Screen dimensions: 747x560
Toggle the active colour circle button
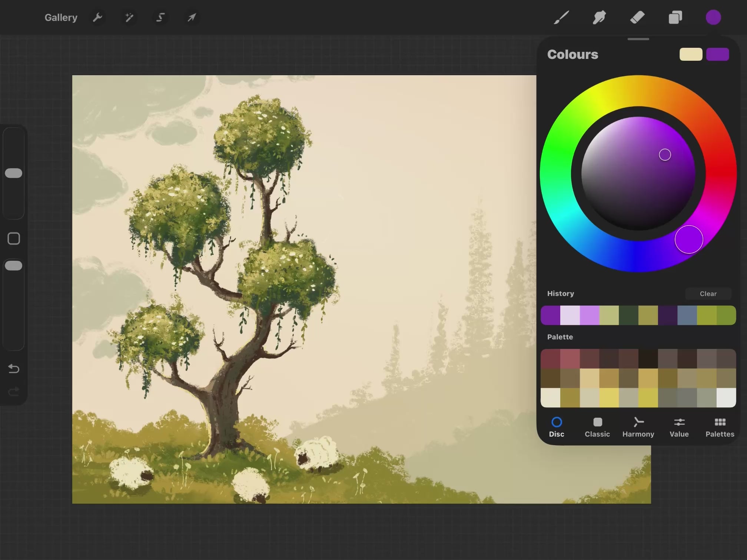[x=713, y=17]
